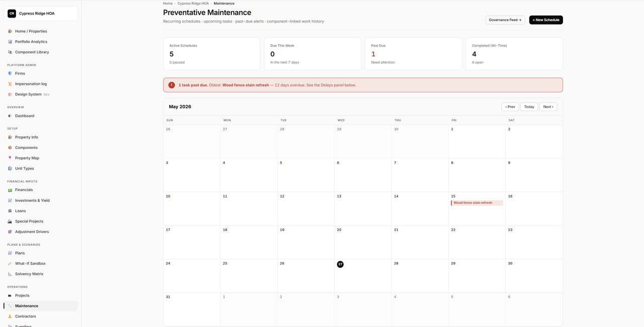Click the Projects icon in sidebar
The height and width of the screenshot is (327, 644).
point(10,296)
